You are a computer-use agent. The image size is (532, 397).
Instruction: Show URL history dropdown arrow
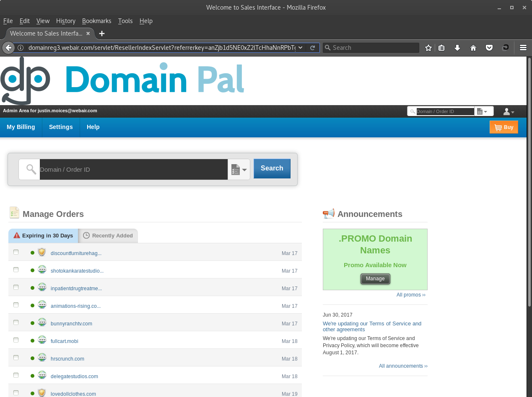[301, 48]
